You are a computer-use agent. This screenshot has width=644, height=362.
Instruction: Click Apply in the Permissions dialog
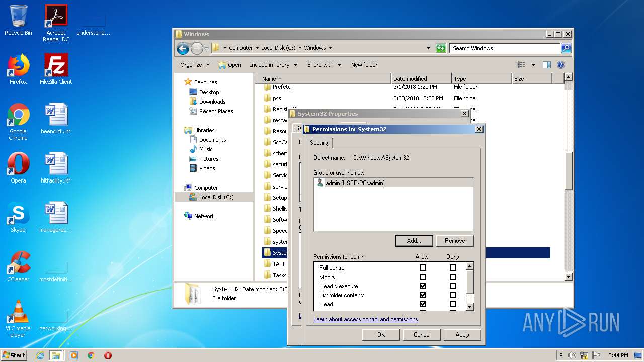(x=462, y=335)
